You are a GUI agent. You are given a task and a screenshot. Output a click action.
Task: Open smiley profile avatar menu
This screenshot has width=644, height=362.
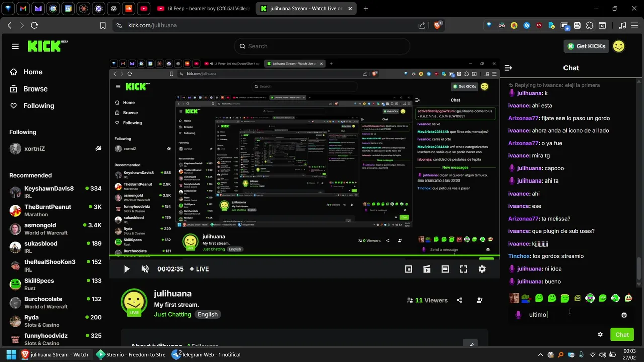[x=619, y=46]
